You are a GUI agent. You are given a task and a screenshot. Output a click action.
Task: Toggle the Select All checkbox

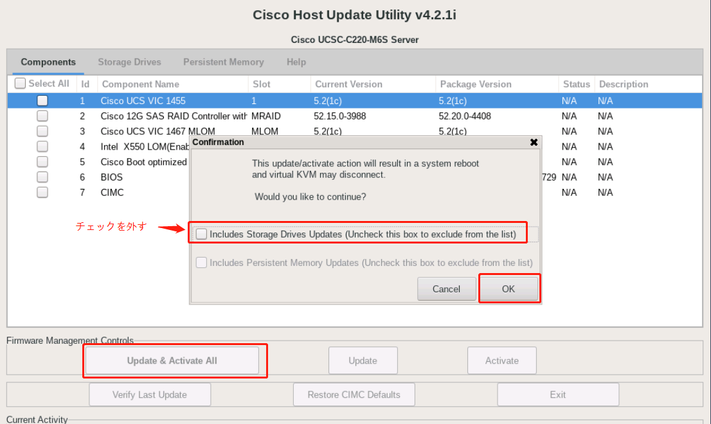[20, 83]
